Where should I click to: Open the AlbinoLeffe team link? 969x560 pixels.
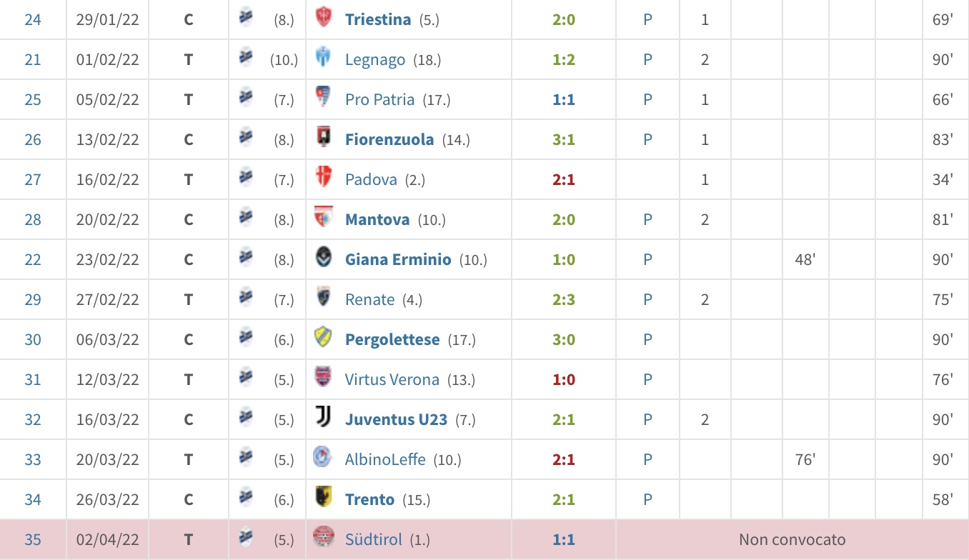point(384,459)
